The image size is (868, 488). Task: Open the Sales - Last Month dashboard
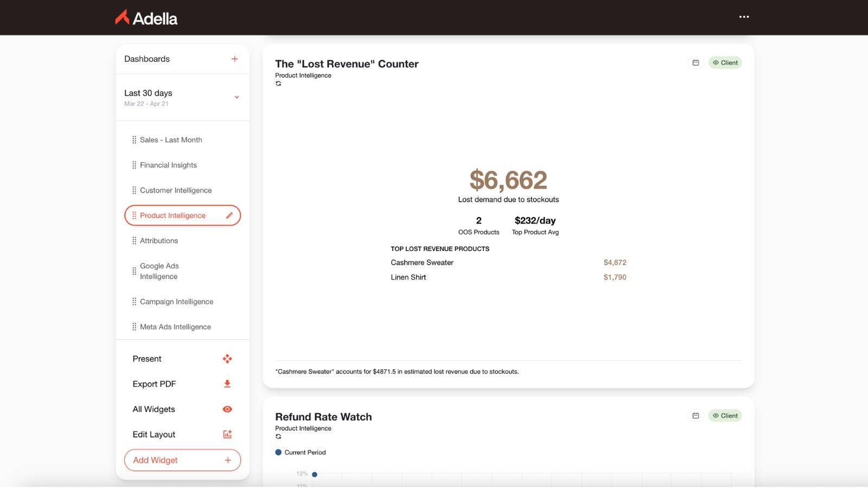pos(171,140)
